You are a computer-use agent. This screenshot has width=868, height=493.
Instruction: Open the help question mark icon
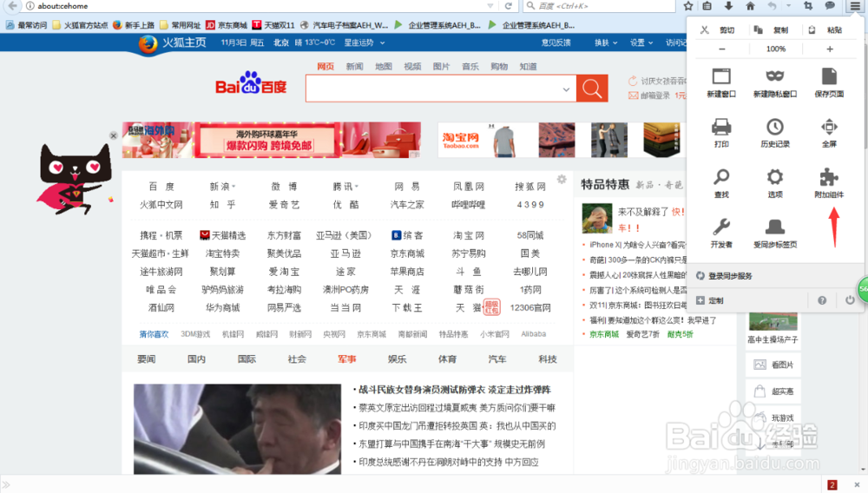coord(822,300)
